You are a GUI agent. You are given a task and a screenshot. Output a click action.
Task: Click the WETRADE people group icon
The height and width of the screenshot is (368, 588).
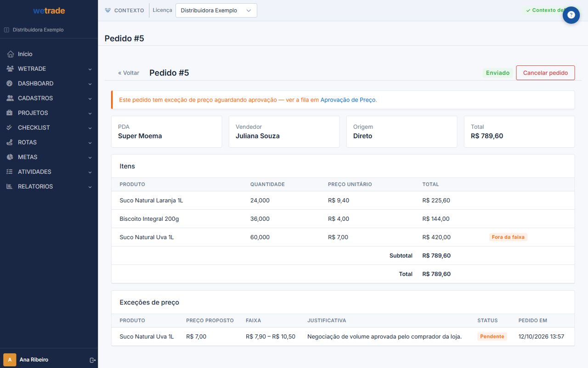pyautogui.click(x=10, y=69)
